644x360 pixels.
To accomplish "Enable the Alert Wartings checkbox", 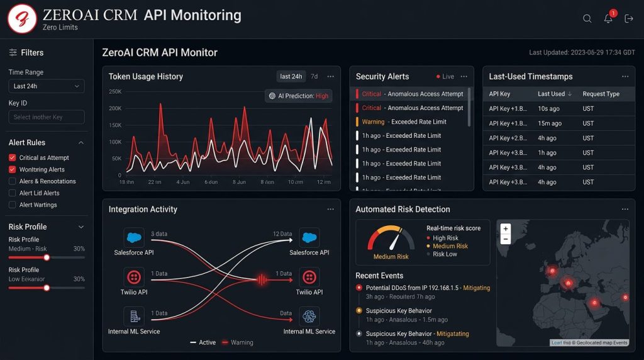I will (x=13, y=205).
